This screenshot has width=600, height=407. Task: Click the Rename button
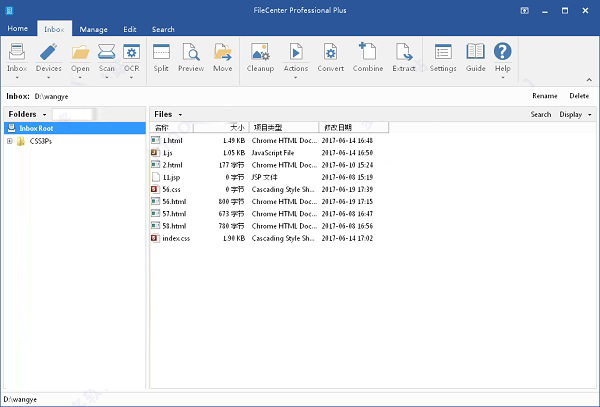(x=545, y=96)
